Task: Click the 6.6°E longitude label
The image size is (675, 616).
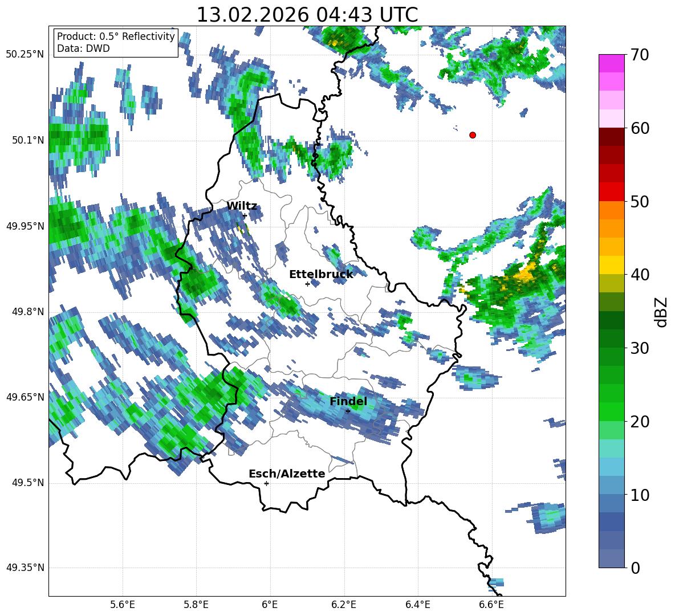Action: (491, 605)
